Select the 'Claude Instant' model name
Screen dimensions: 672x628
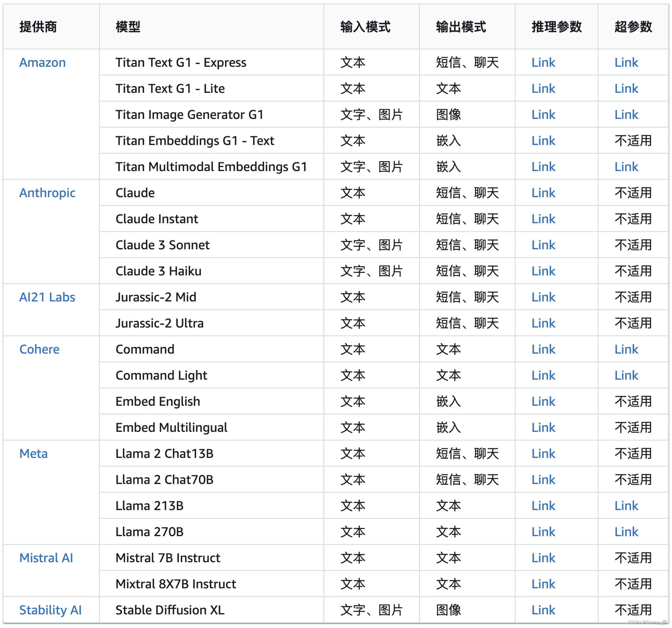click(x=157, y=219)
